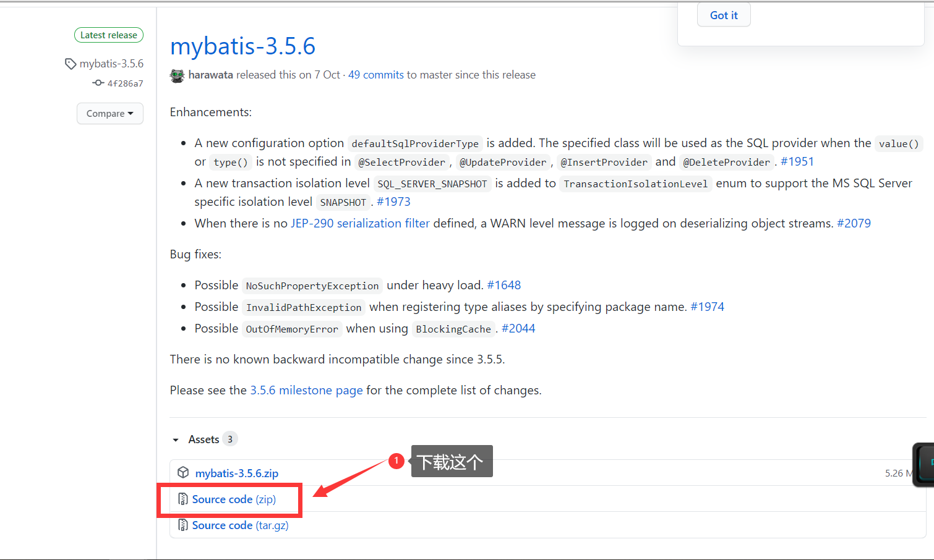The image size is (934, 560).
Task: Open commit 4f286a7
Action: (x=126, y=83)
